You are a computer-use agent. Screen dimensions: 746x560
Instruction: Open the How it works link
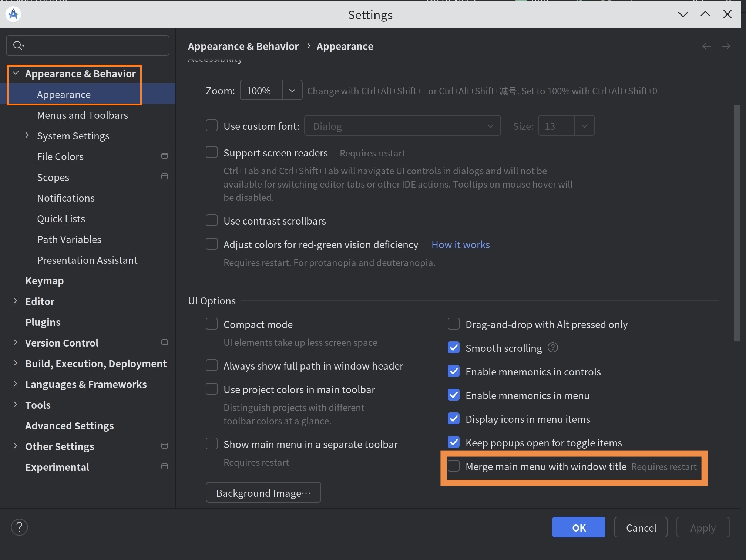point(460,244)
